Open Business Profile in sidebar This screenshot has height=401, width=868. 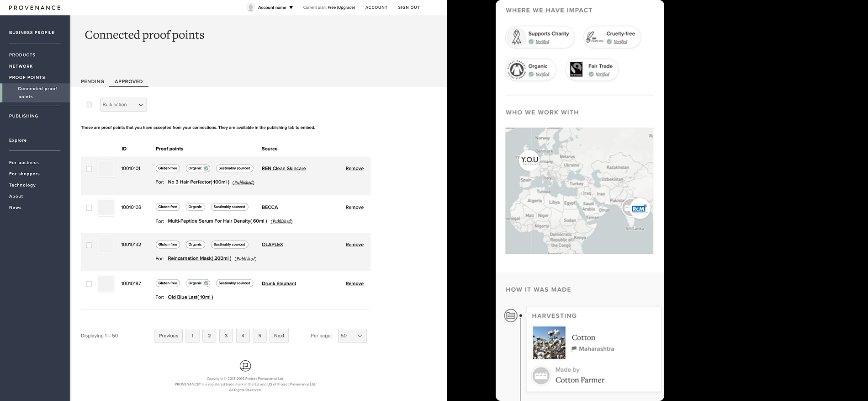click(32, 32)
